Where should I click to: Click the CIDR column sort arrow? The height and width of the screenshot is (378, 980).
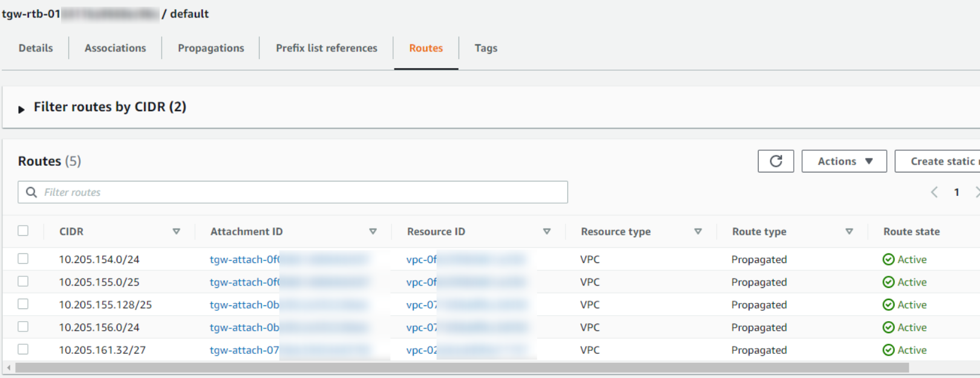(176, 232)
